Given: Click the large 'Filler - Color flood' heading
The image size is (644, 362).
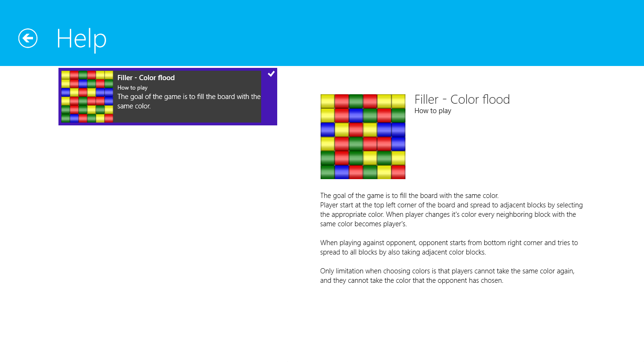Looking at the screenshot, I should pyautogui.click(x=462, y=99).
